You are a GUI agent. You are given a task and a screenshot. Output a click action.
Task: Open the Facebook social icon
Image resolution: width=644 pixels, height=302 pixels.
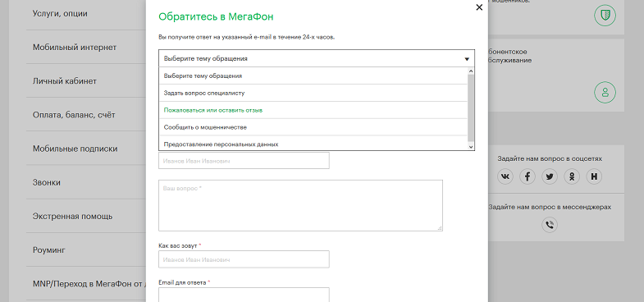pos(528,176)
